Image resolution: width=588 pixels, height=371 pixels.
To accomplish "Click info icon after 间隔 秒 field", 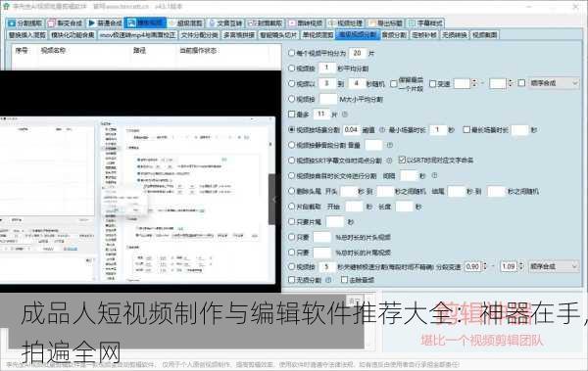I will 434,175.
